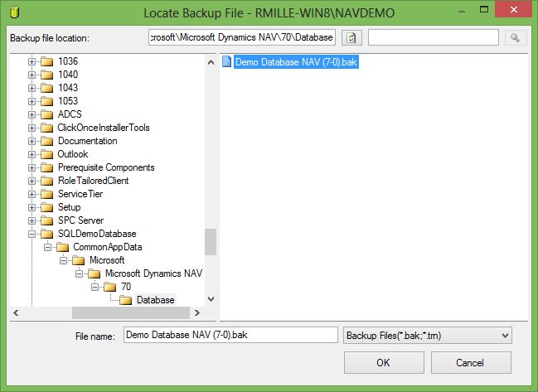Select the SPC Server folder
Screen dimensions: 538x392
tap(80, 220)
